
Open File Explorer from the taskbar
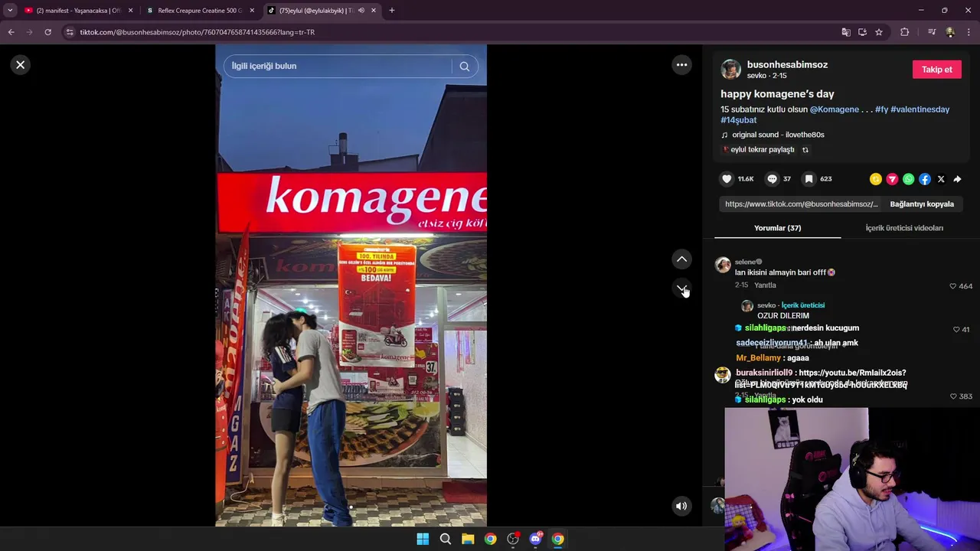point(468,539)
